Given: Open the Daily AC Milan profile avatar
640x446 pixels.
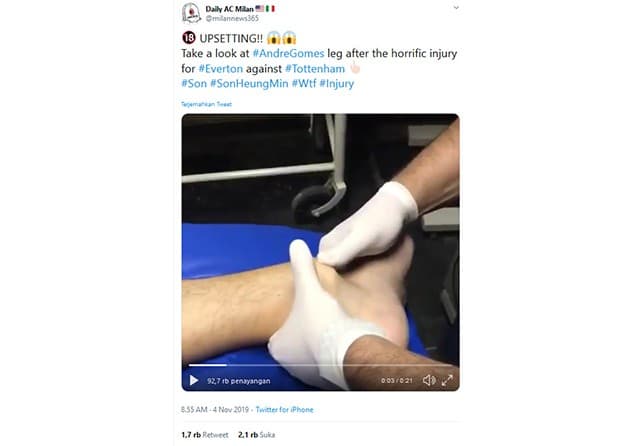Looking at the screenshot, I should tap(191, 13).
